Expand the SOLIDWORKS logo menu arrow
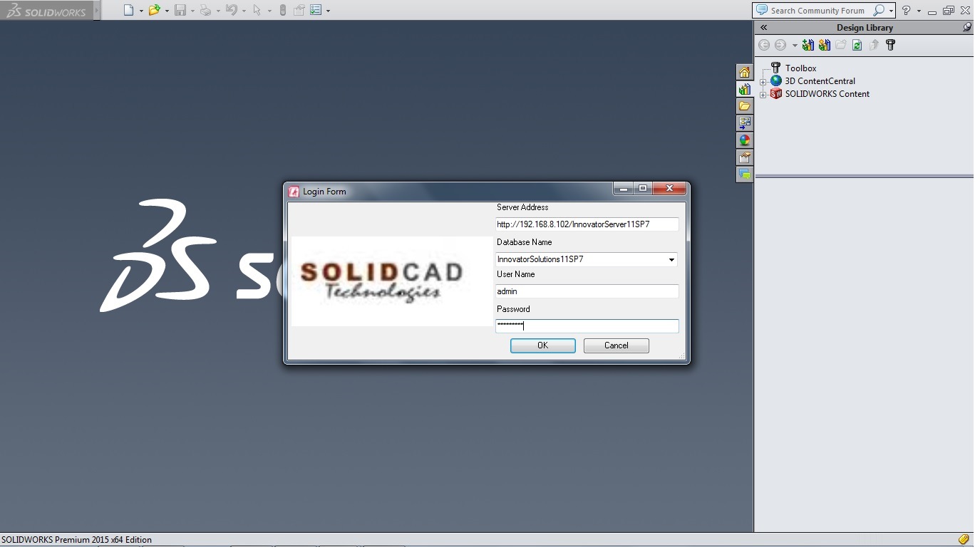The width and height of the screenshot is (980, 557). 97,10
